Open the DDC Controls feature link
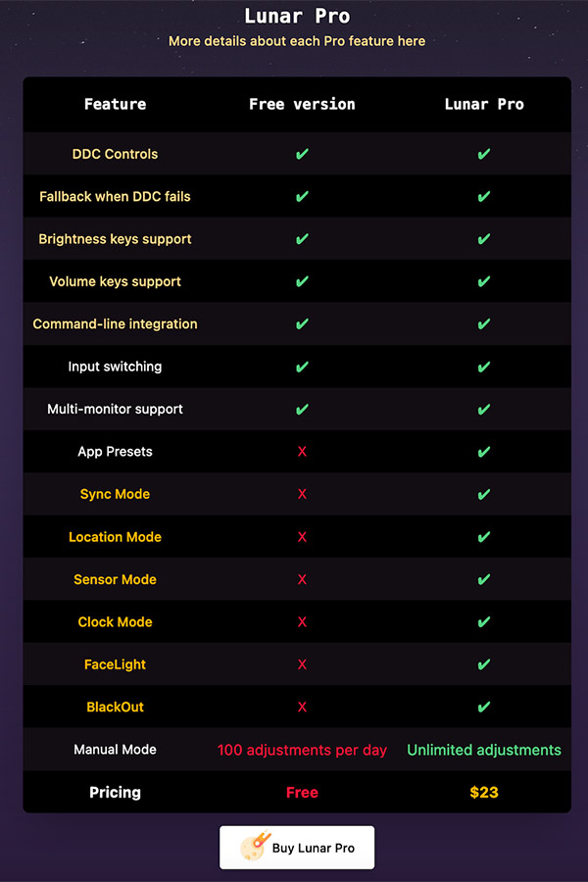588x882 pixels. 115,154
